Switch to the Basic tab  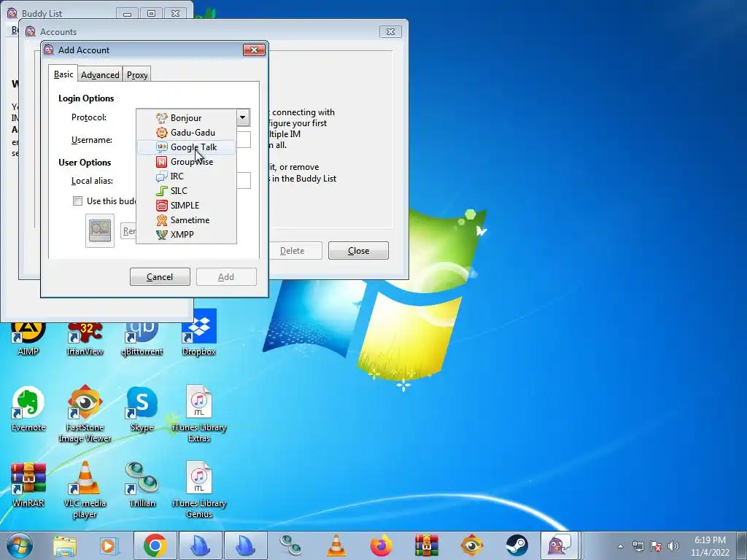(x=63, y=74)
